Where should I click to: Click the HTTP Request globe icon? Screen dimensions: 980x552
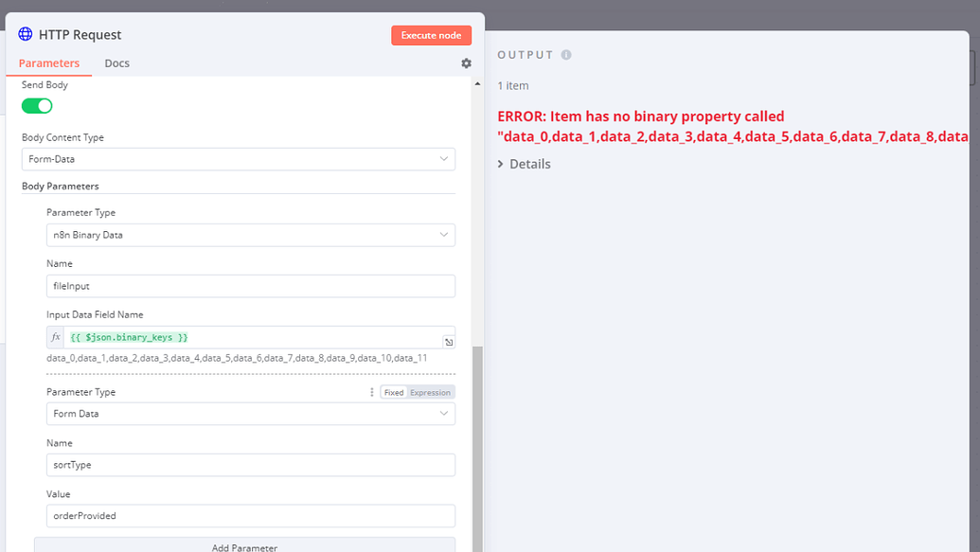23,34
